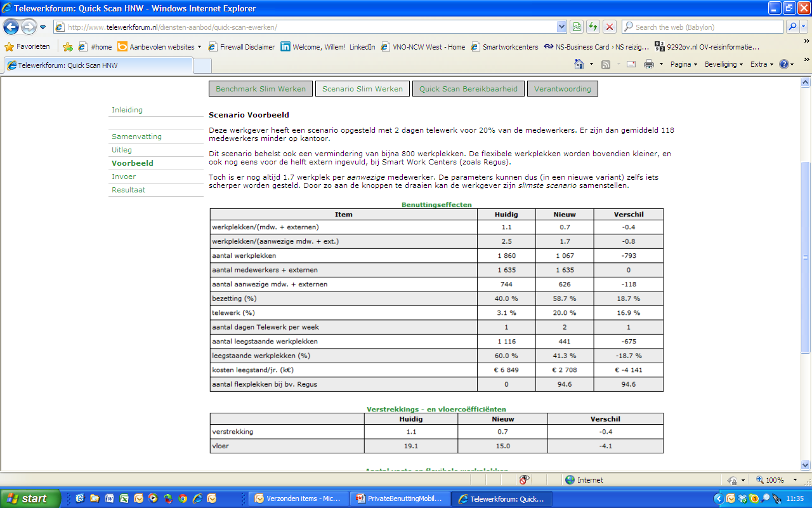Image resolution: width=812 pixels, height=508 pixels.
Task: Open the search provider dropdown arrow
Action: pyautogui.click(x=803, y=27)
